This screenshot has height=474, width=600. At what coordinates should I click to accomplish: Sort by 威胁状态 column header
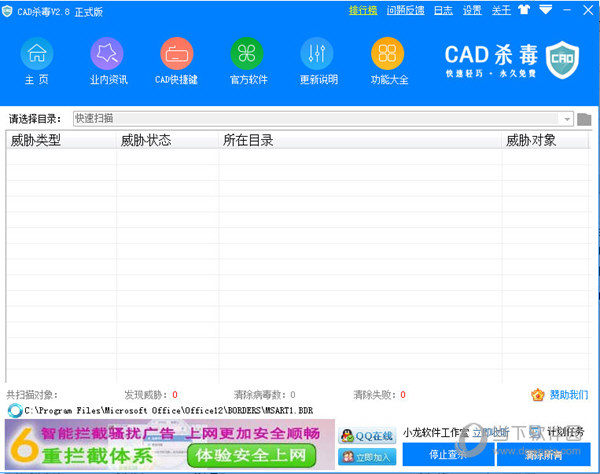tap(167, 140)
